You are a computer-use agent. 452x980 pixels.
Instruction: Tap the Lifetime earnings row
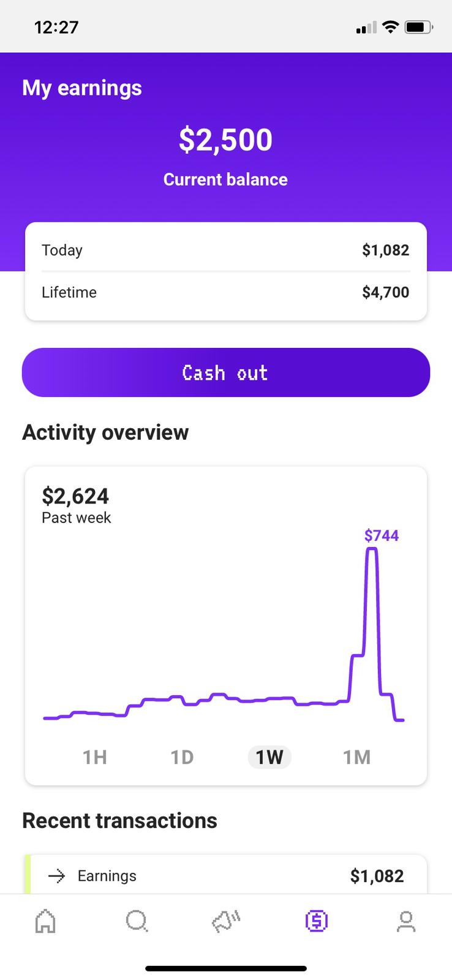(x=225, y=292)
